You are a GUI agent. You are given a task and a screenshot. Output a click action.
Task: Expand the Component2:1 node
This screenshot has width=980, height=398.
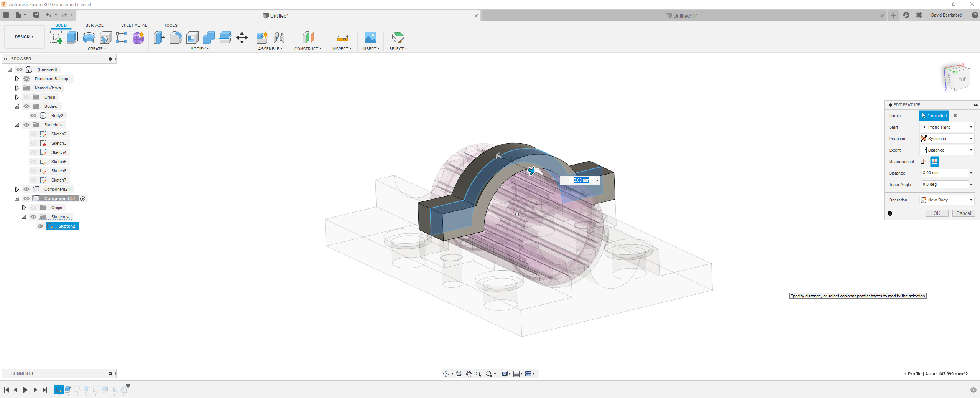[x=17, y=189]
